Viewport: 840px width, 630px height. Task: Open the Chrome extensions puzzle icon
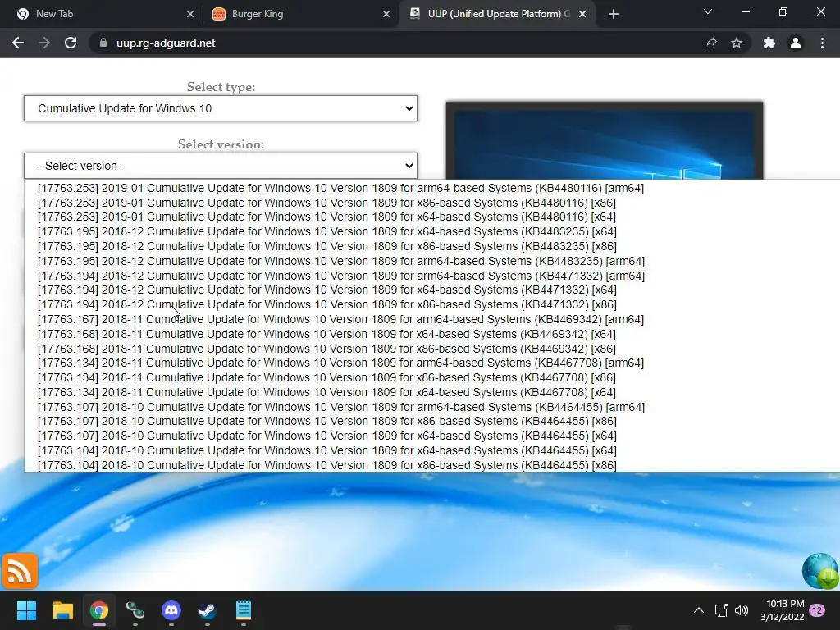[769, 43]
